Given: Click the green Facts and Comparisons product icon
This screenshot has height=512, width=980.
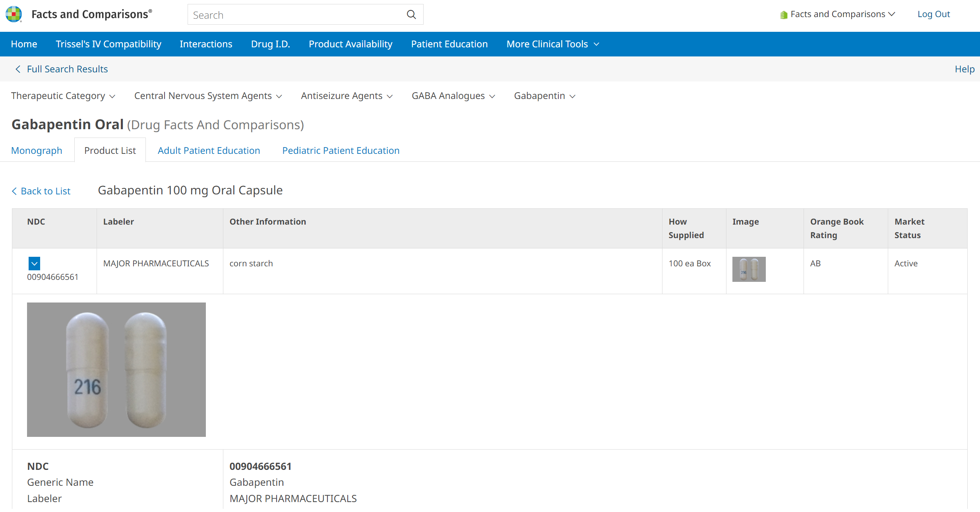Looking at the screenshot, I should pos(783,15).
